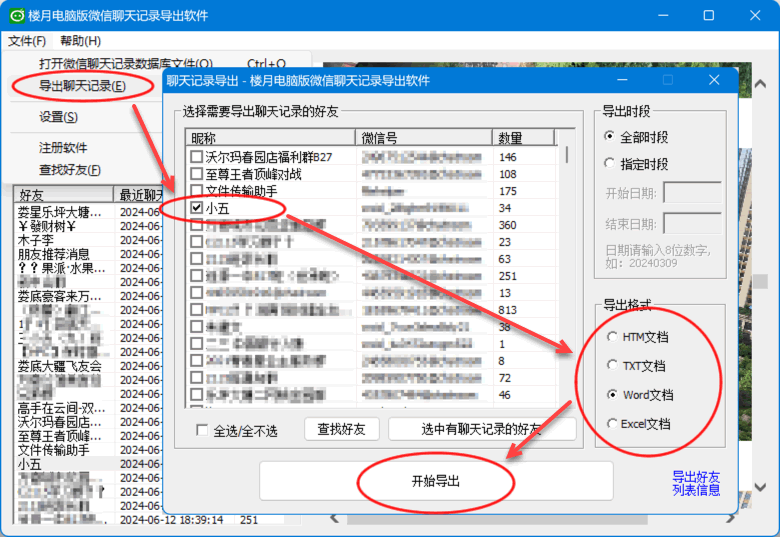The height and width of the screenshot is (537, 780).
Task: Select the 指定时段 radio button
Action: [x=609, y=163]
